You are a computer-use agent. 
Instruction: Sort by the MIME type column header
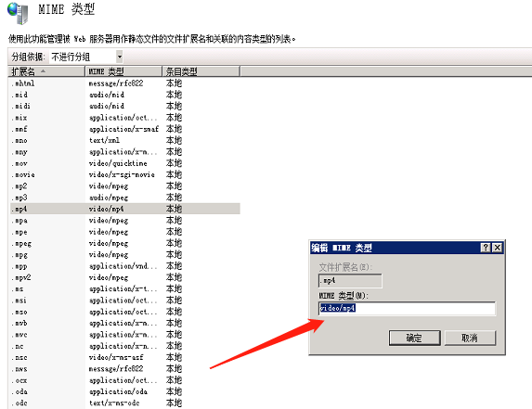(123, 71)
